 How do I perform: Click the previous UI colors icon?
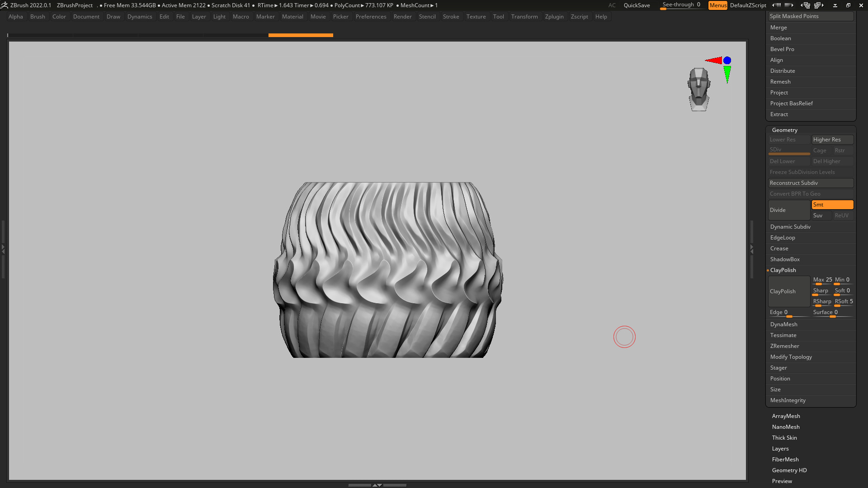[x=777, y=5]
